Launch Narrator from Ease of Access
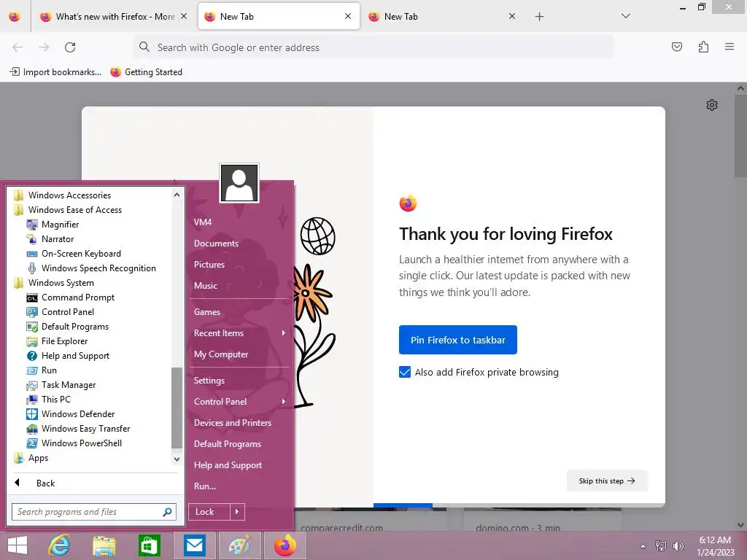 click(57, 239)
